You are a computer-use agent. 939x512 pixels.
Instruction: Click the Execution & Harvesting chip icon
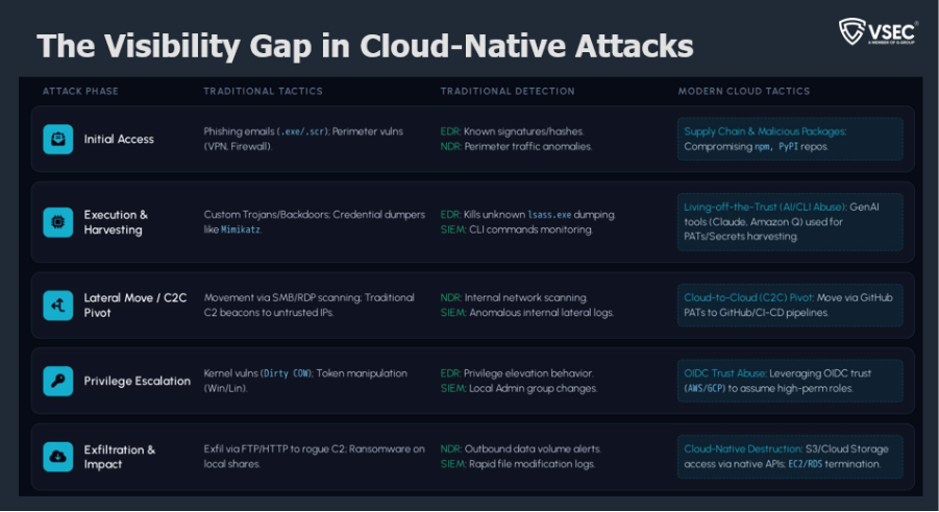point(58,222)
